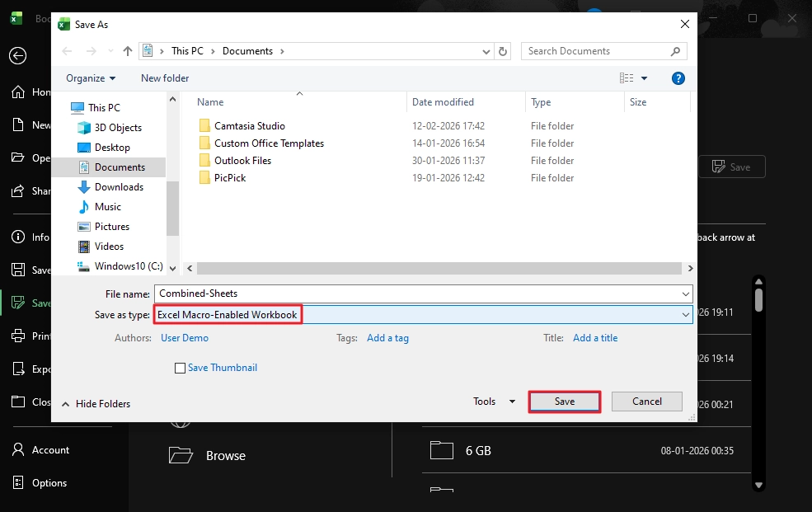This screenshot has width=812, height=512.
Task: Navigate up one level using the up arrow
Action: pyautogui.click(x=128, y=50)
